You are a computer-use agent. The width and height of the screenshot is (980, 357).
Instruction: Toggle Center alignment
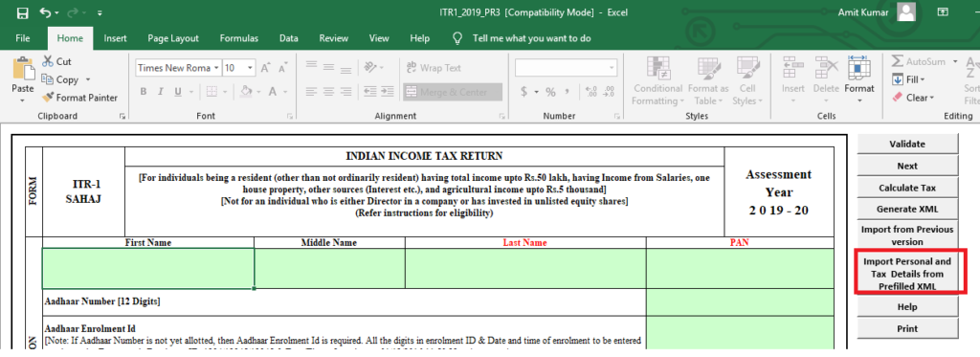pos(328,92)
